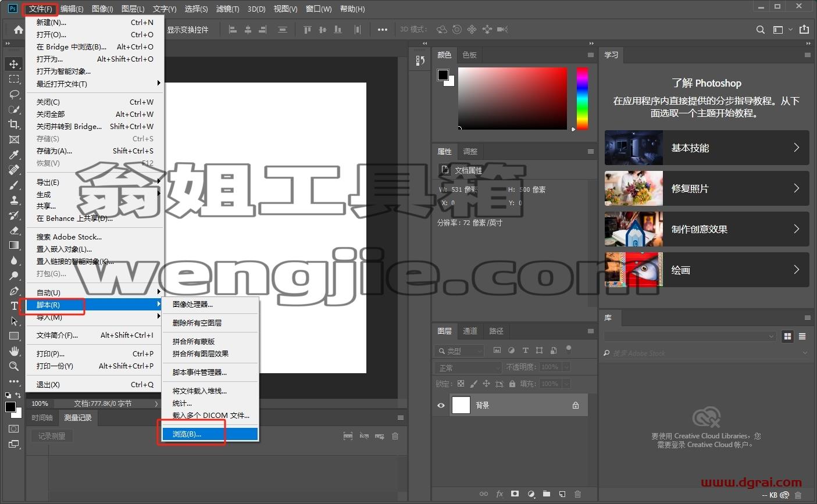Screen dimensions: 817x504
Task: Select the Lasso tool
Action: pyautogui.click(x=14, y=94)
